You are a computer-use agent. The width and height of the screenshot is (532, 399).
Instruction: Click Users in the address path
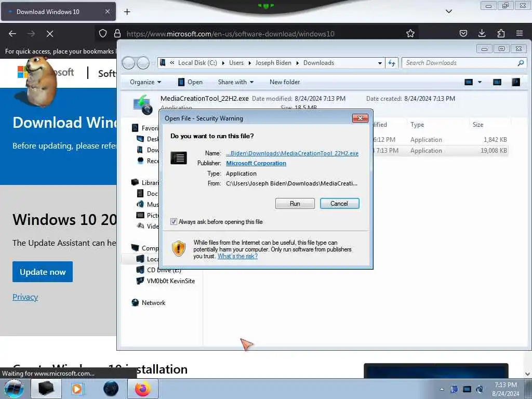click(236, 63)
